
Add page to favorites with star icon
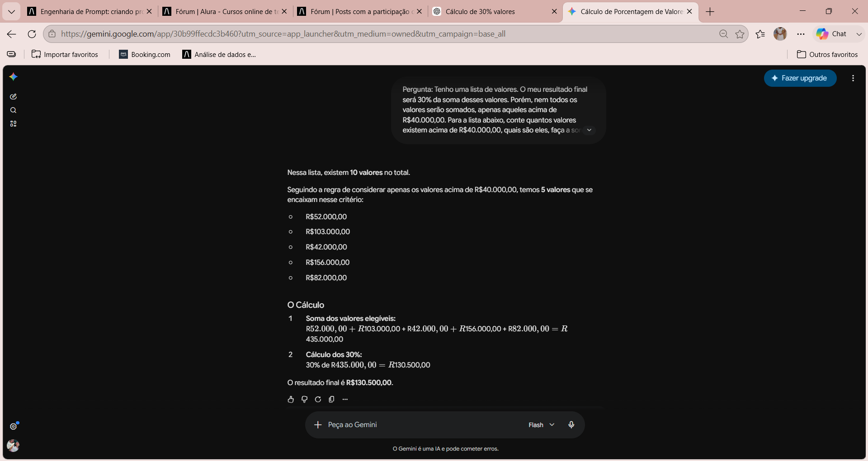point(740,34)
